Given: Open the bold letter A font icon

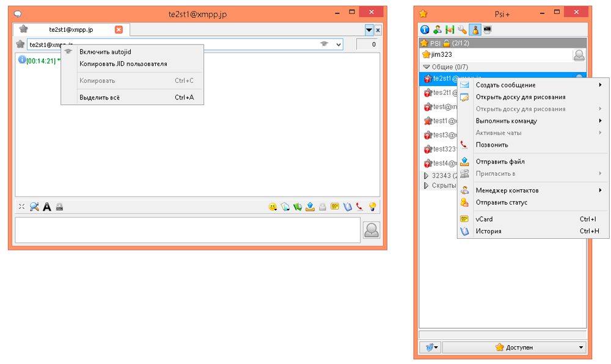Looking at the screenshot, I should point(47,206).
